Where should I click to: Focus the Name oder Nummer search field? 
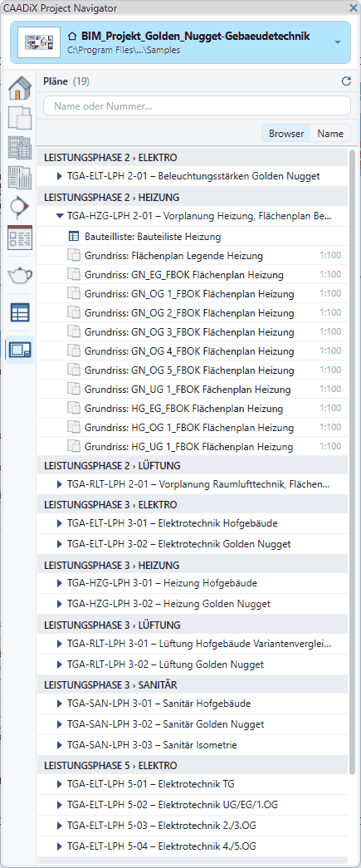[197, 105]
